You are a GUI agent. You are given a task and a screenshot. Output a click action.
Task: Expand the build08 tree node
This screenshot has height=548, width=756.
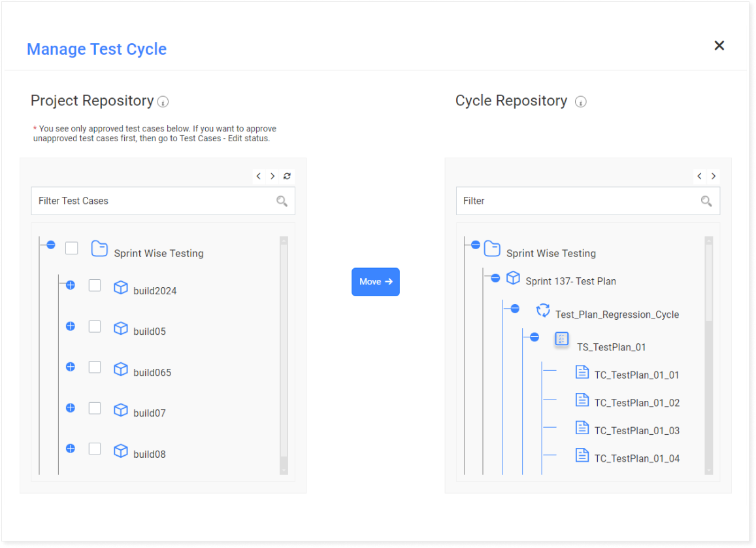[x=71, y=449]
